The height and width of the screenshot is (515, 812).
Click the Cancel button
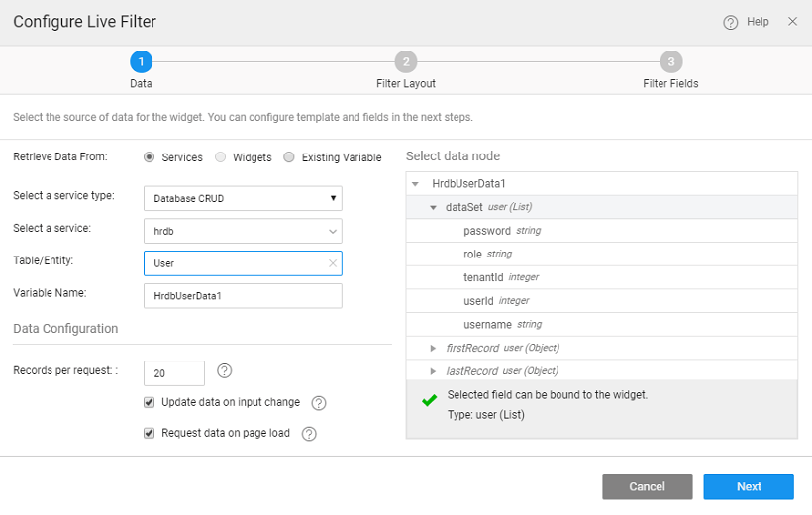click(x=647, y=486)
